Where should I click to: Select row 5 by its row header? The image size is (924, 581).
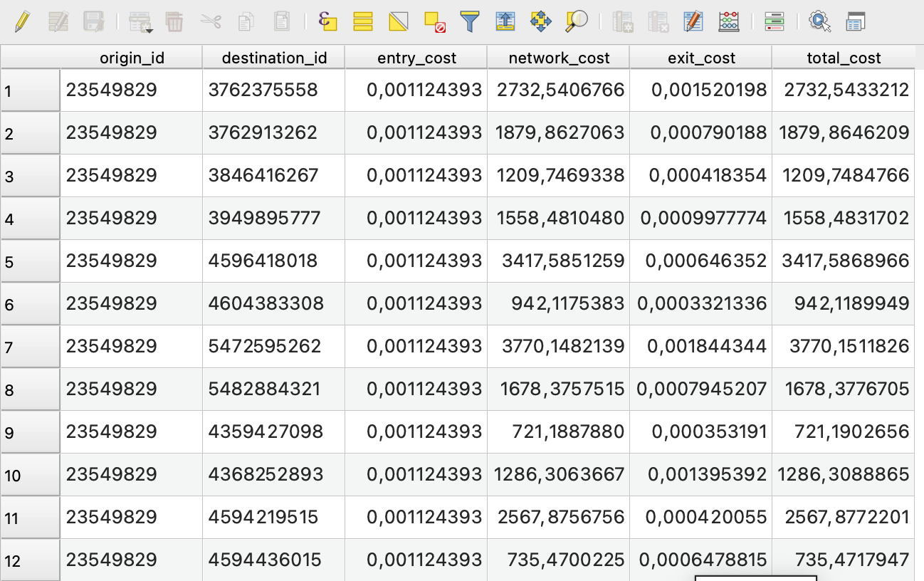point(30,261)
